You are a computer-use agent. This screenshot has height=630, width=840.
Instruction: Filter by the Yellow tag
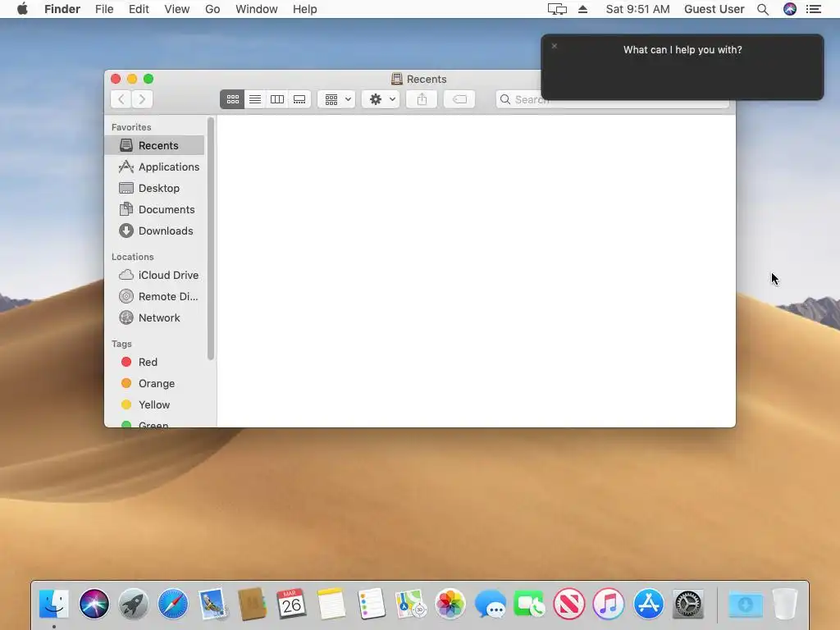pyautogui.click(x=154, y=405)
